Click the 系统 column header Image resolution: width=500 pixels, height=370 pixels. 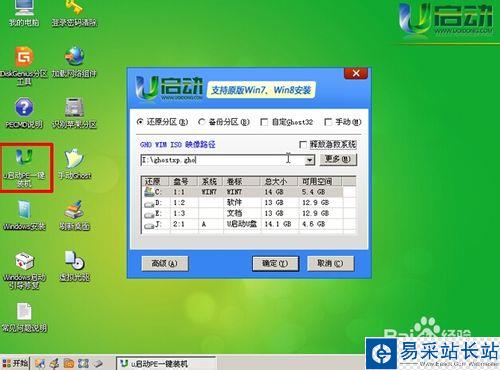coord(211,182)
